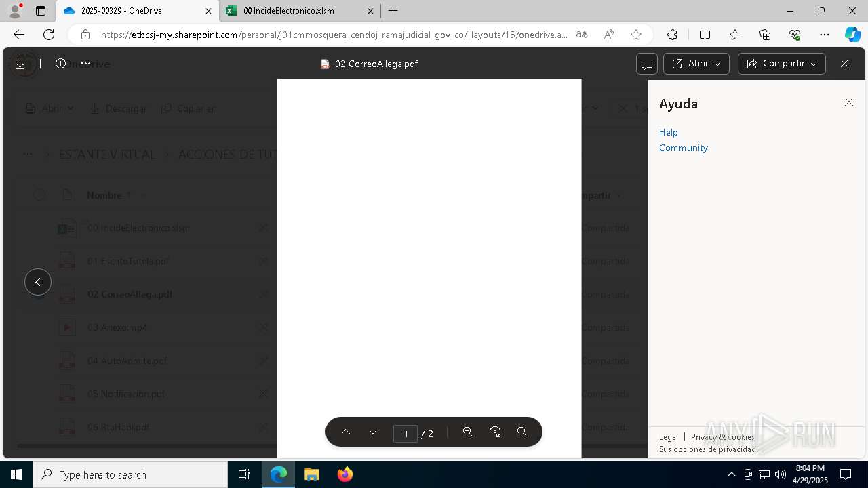Go to previous PDF page arrow
Image resolution: width=868 pixels, height=488 pixels.
click(346, 432)
